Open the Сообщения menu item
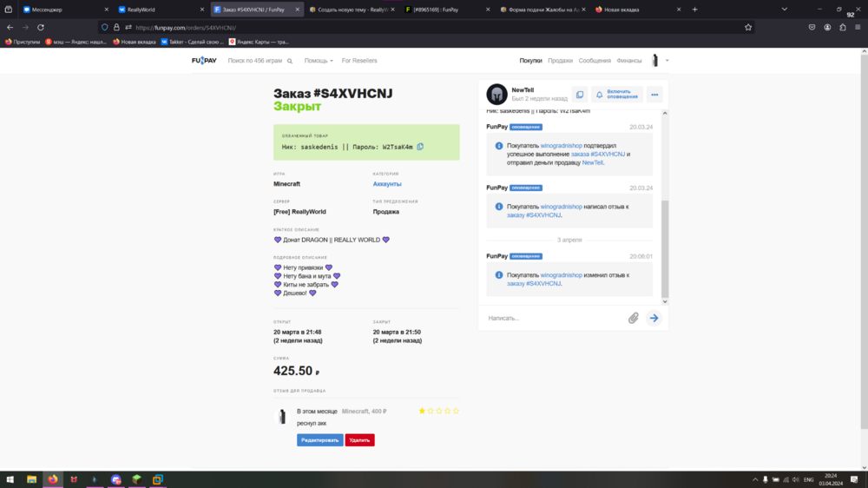 [595, 61]
